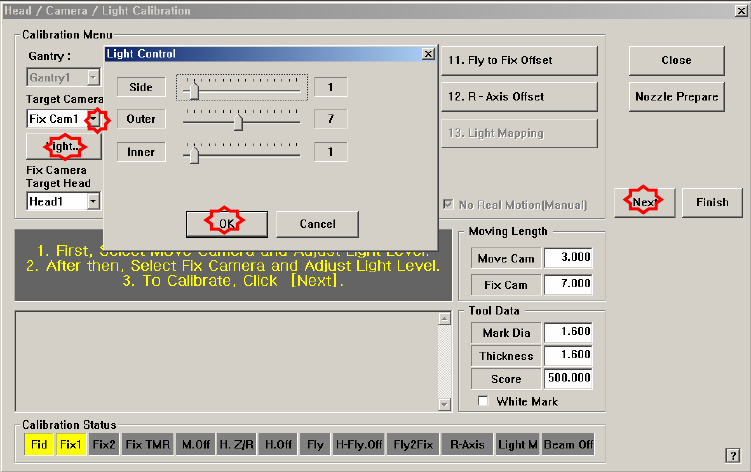Select the Fid calibration status
This screenshot has width=751, height=472.
(39, 445)
